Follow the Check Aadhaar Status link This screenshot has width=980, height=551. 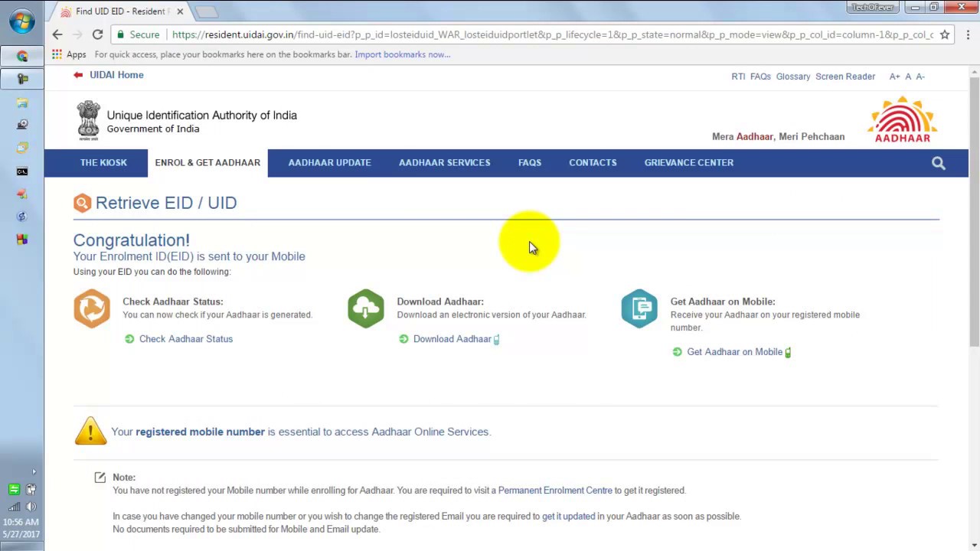(x=186, y=339)
